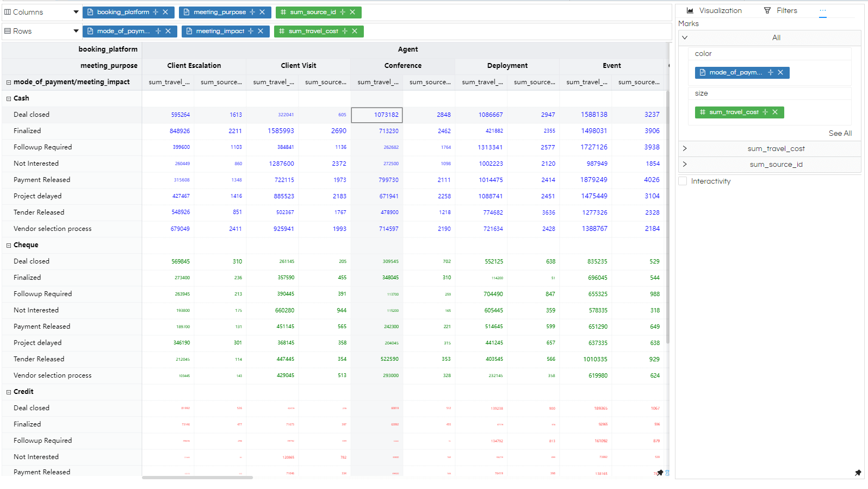This screenshot has height=489, width=868.
Task: Click the cell value 1879249
Action: coord(594,180)
